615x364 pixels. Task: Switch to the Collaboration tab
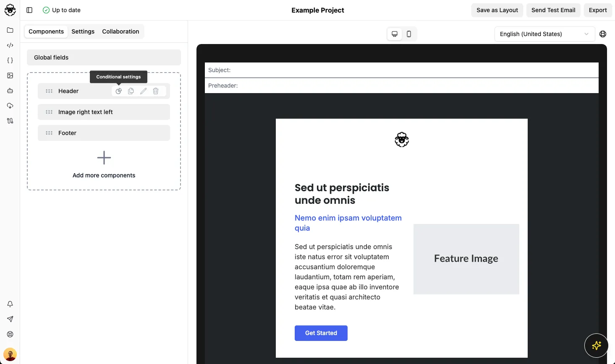coord(120,31)
